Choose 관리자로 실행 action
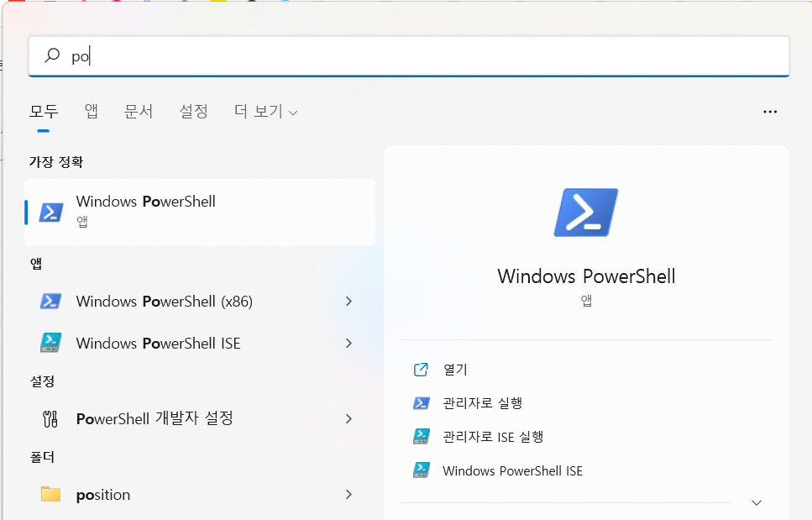 482,403
